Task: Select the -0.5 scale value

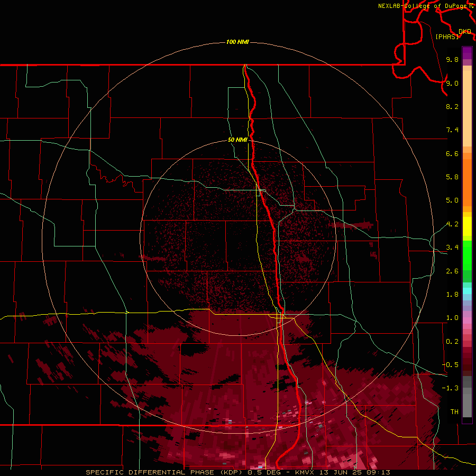Action: [x=450, y=365]
